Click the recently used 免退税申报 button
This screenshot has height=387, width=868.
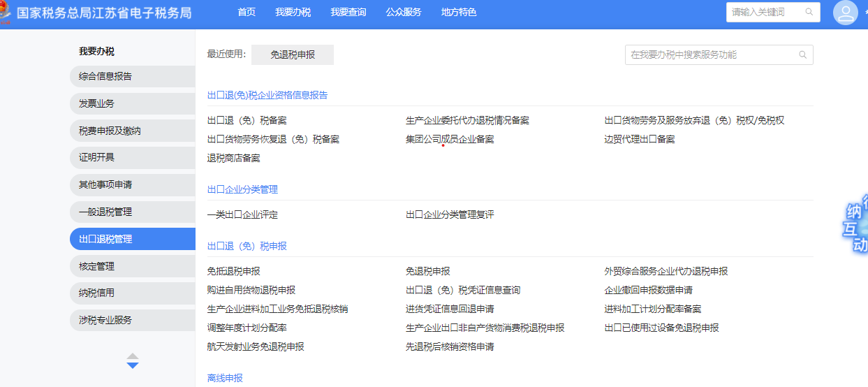292,54
